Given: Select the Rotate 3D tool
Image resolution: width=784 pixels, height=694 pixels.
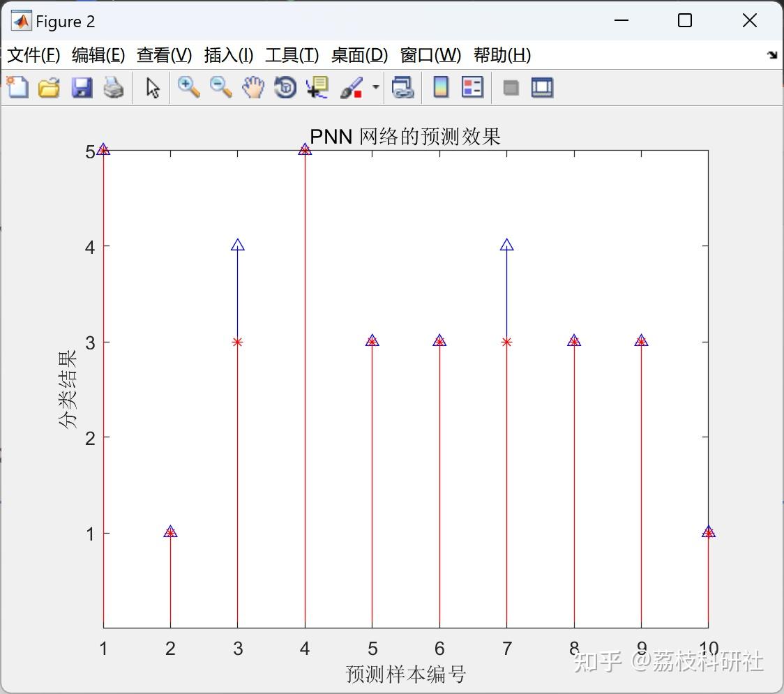Looking at the screenshot, I should click(285, 87).
